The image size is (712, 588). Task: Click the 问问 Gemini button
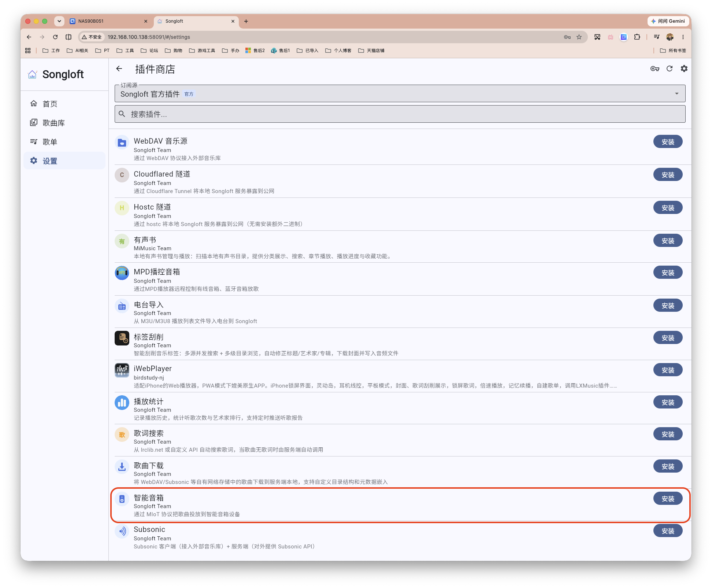coord(668,21)
